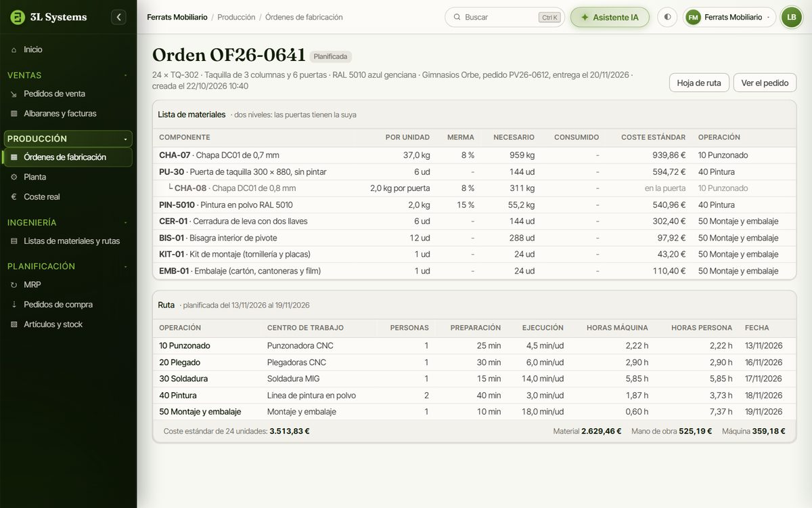Click the 50 Montaje y embalaje route operation
Image resolution: width=812 pixels, height=508 pixels.
click(x=200, y=412)
